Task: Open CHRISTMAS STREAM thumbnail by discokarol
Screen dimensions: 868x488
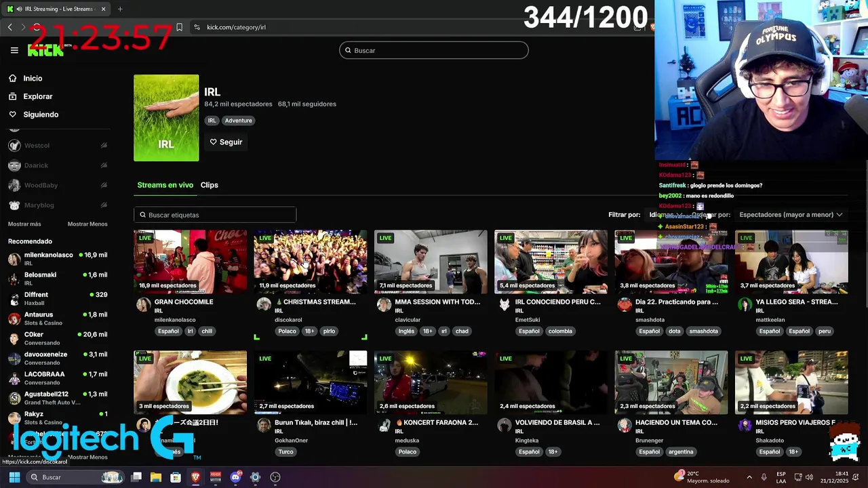Action: pos(311,262)
